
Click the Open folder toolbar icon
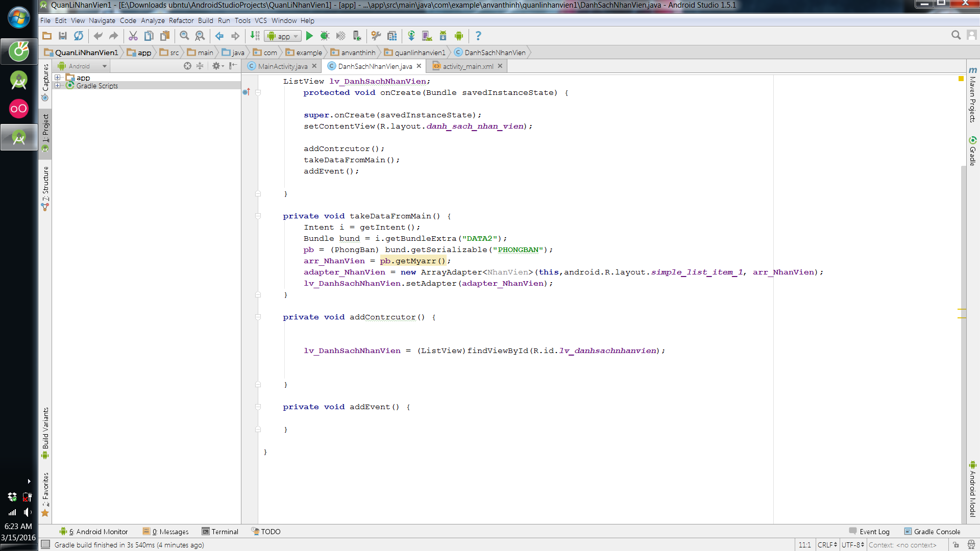point(47,36)
